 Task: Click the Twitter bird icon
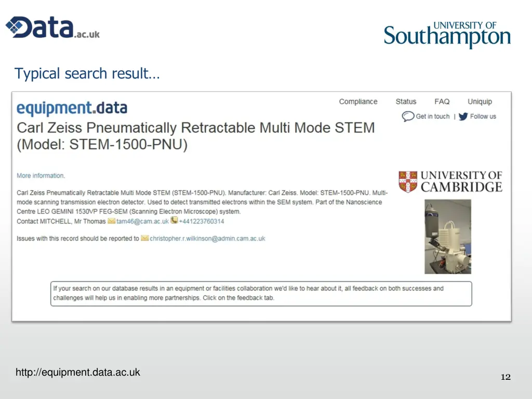(463, 116)
